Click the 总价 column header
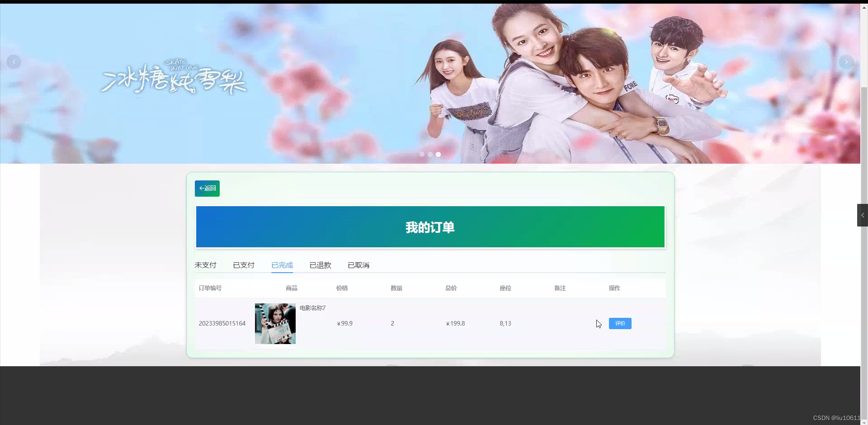This screenshot has height=425, width=868. pos(451,288)
